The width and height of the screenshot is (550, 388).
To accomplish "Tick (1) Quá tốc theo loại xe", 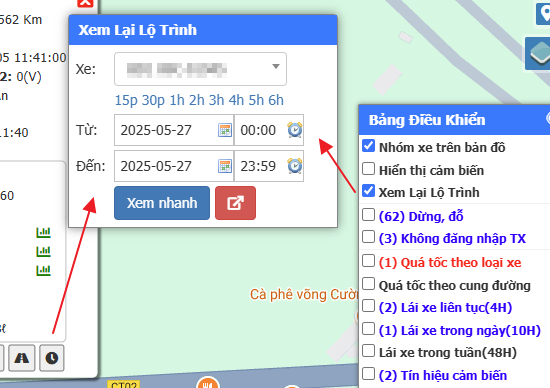I will pyautogui.click(x=368, y=261).
